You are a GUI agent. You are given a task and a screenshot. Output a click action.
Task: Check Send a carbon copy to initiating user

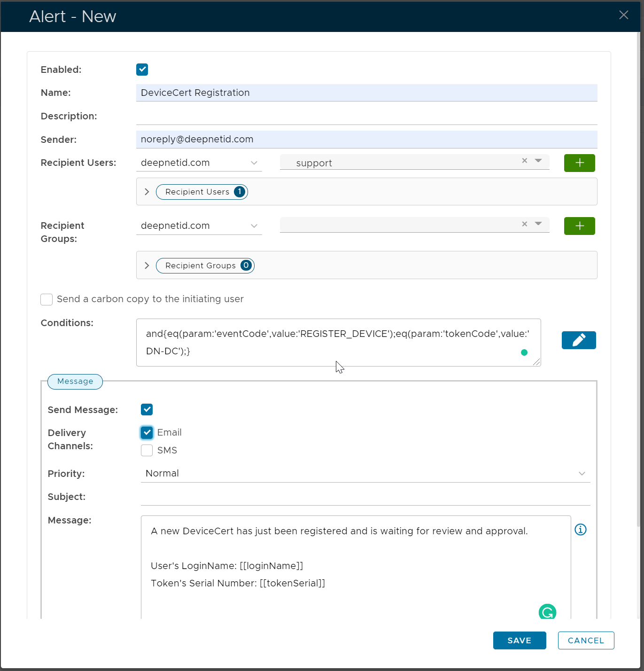pos(47,299)
